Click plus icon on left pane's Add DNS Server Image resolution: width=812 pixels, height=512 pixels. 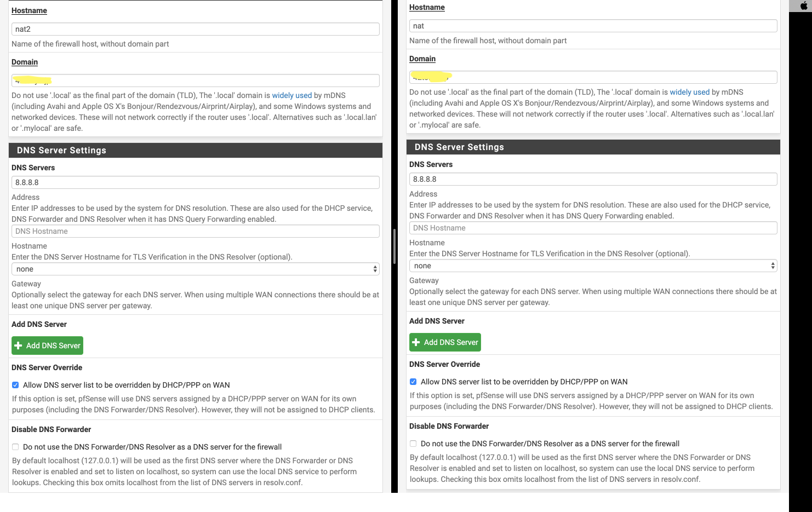19,346
